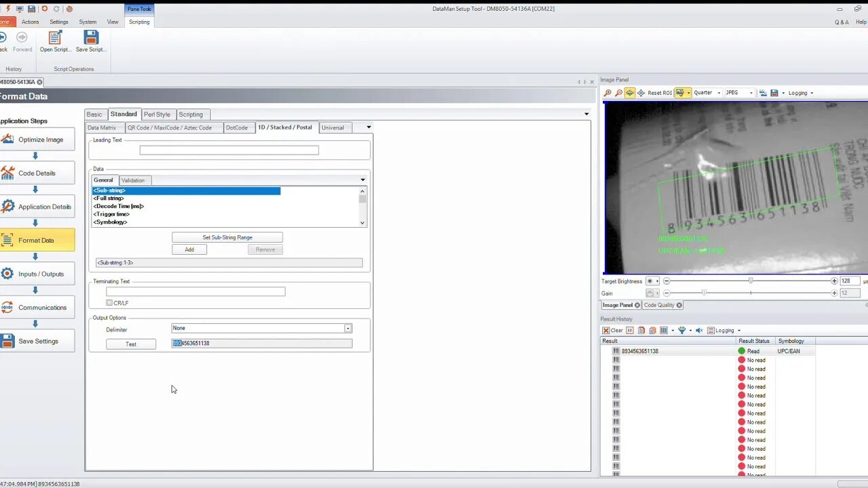Close the Image Panel tab

[x=637, y=305]
